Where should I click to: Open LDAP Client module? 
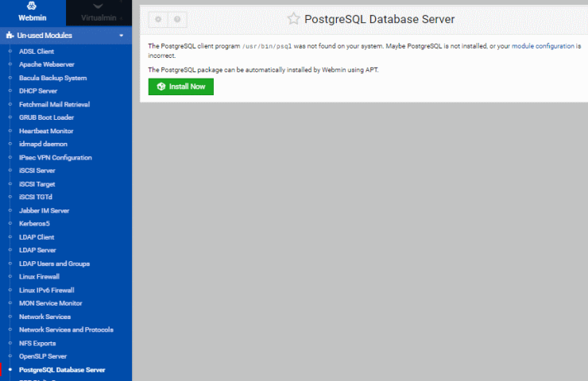(x=37, y=237)
